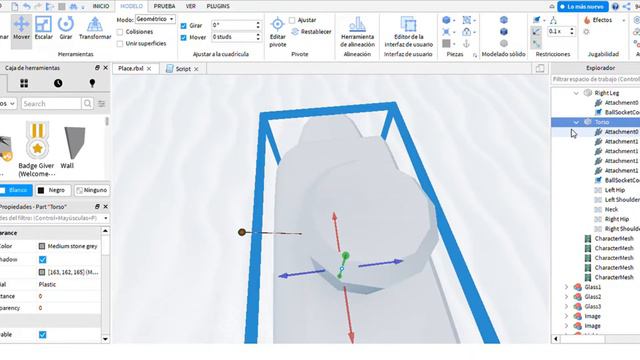Click the top Modelado sólido icon
This screenshot has height=360, width=640.
504,20
